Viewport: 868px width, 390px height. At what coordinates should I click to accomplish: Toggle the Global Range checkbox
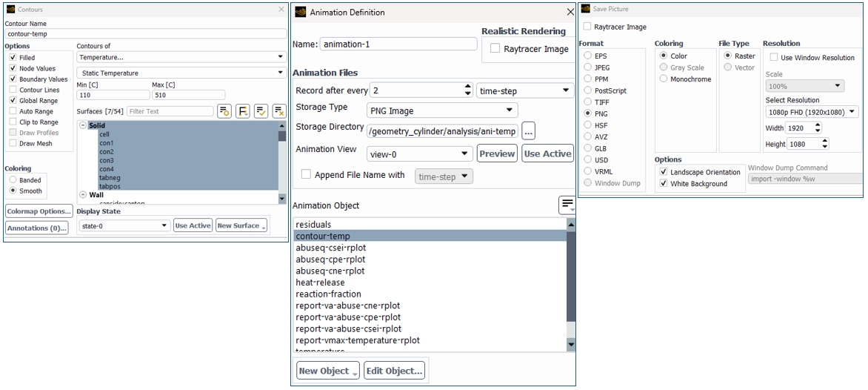[13, 101]
